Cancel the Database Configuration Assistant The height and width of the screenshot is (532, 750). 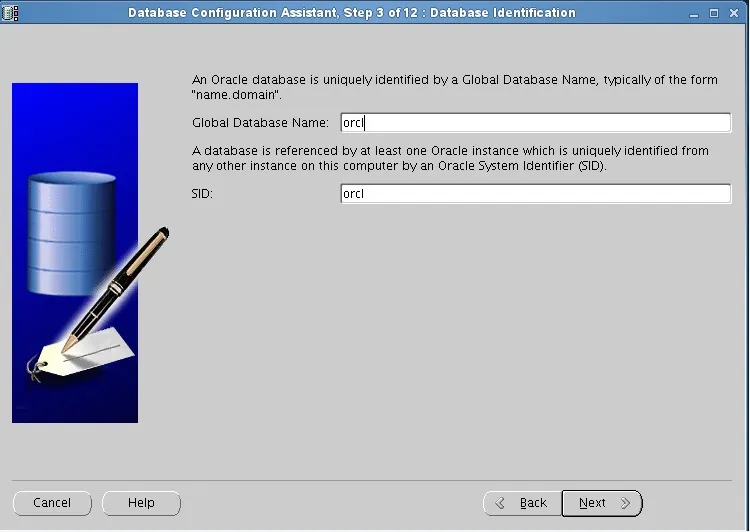pos(52,503)
